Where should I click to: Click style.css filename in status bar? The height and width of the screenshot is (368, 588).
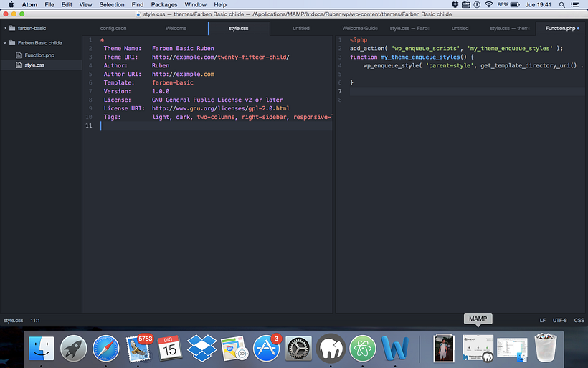tap(13, 321)
